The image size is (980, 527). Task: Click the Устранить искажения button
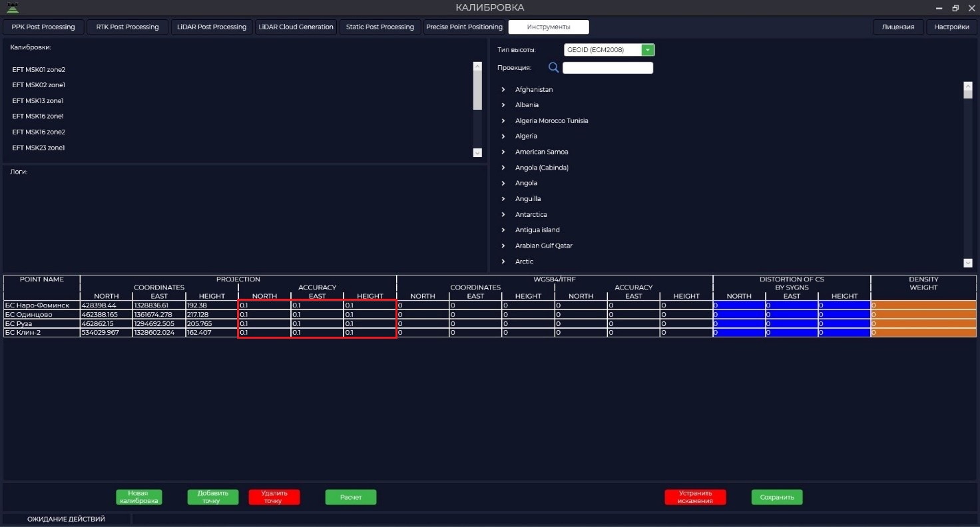[695, 497]
